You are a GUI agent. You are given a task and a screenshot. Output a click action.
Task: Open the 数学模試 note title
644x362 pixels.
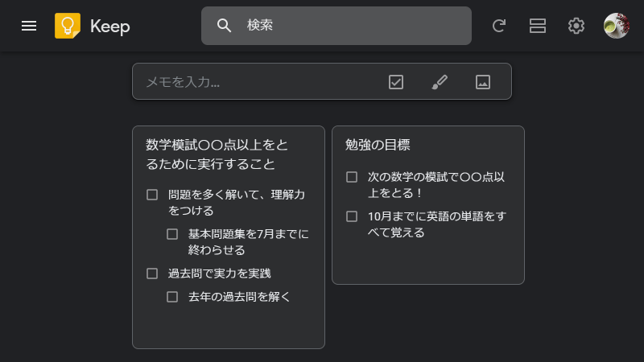pyautogui.click(x=217, y=154)
